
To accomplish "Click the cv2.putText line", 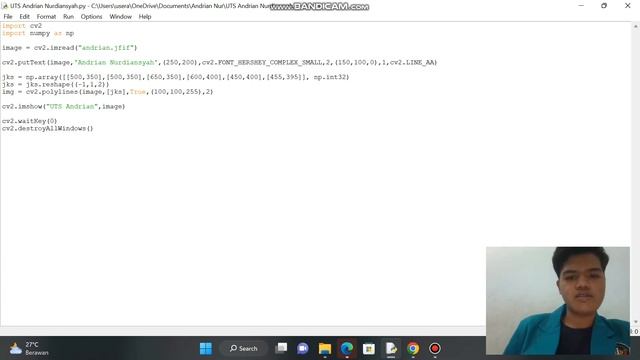I will point(220,62).
